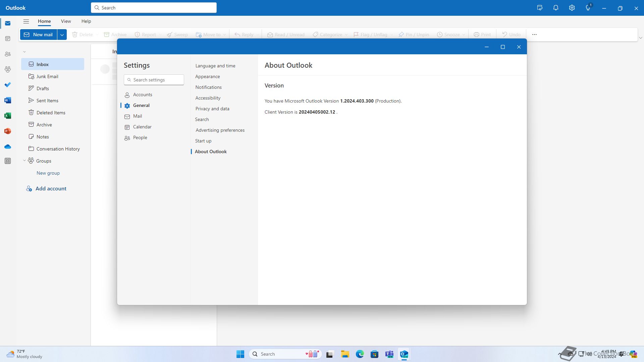Viewport: 644px width, 362px height.
Task: Open the Calendar icon in left rail
Action: coord(8,39)
